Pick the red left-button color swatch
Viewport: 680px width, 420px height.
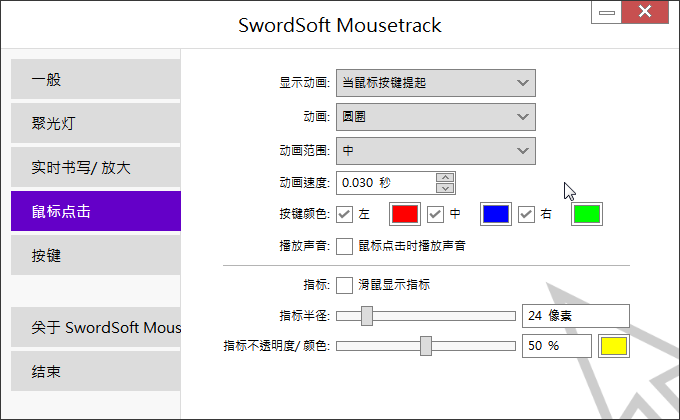[405, 214]
